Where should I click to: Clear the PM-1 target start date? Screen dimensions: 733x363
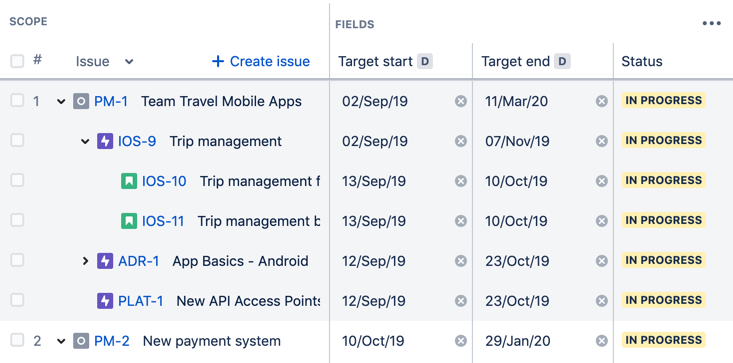461,101
